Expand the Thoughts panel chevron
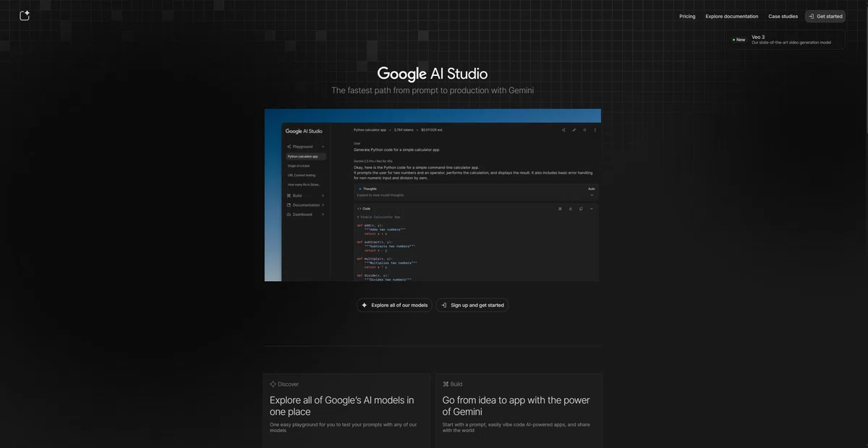 coord(591,195)
